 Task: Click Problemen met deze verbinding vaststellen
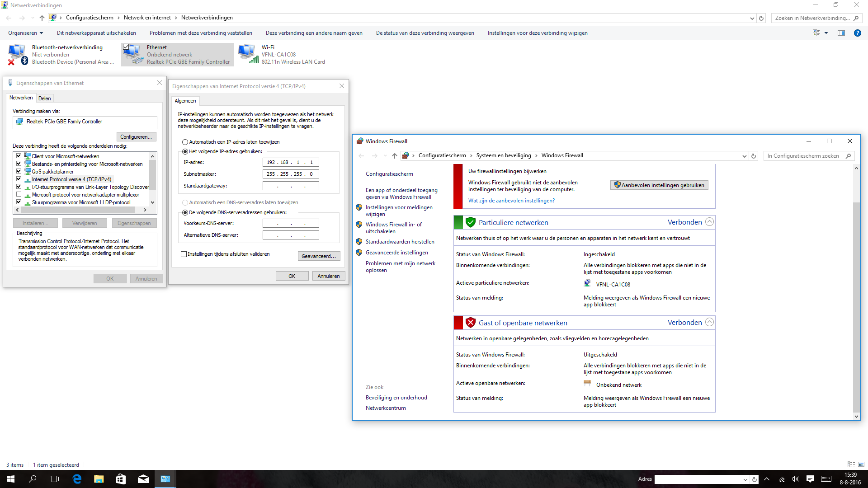click(x=201, y=33)
